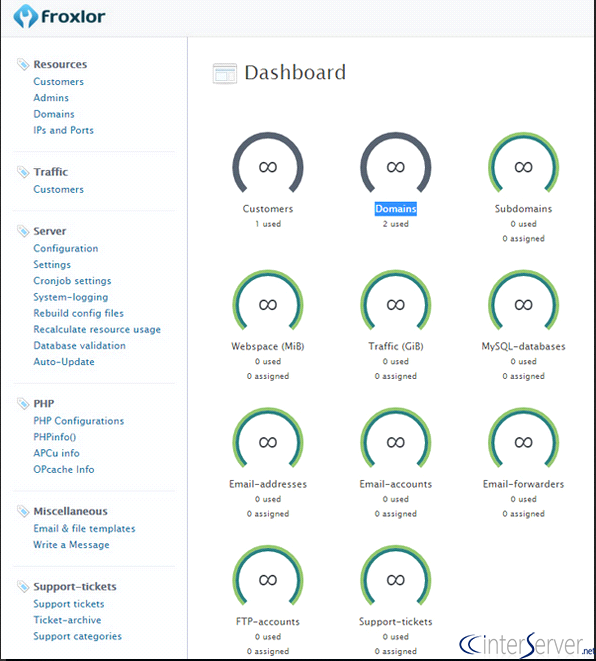The height and width of the screenshot is (661, 596).
Task: Click the MySQL-databases usage gauge
Action: pyautogui.click(x=523, y=301)
